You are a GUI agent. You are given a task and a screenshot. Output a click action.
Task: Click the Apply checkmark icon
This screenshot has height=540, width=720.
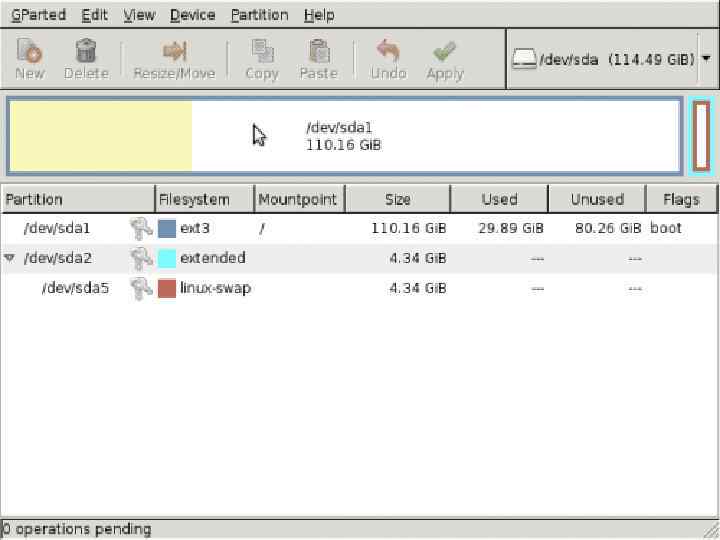tap(444, 51)
